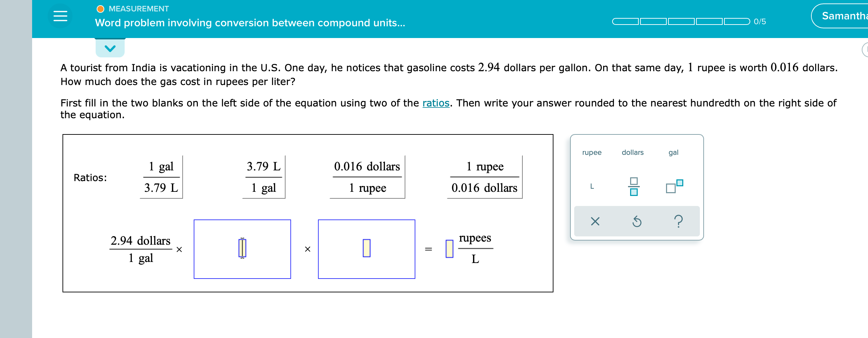
Task: Click the orange MEASUREMENT indicator dot
Action: click(x=100, y=8)
